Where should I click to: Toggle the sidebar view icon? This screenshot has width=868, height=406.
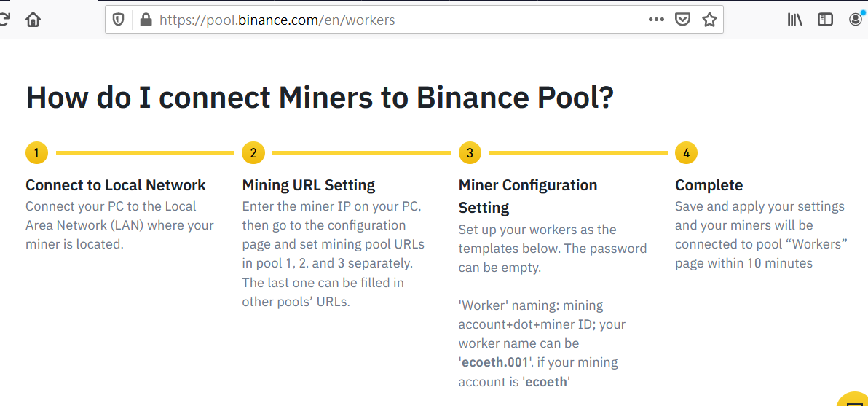click(x=825, y=20)
